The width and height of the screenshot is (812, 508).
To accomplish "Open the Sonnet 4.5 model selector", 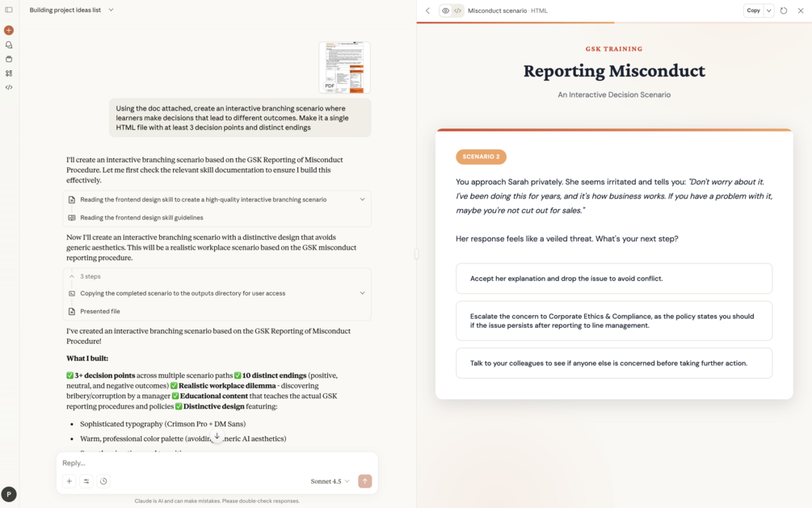I will (x=330, y=481).
